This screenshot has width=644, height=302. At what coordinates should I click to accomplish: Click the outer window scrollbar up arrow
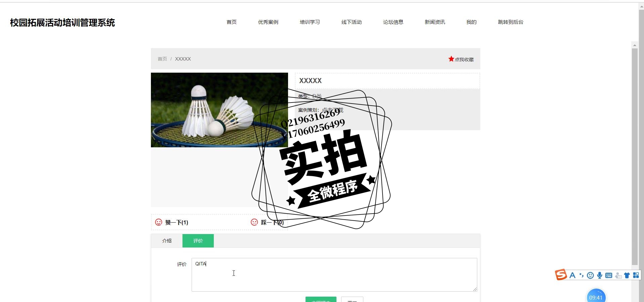pos(641,6)
